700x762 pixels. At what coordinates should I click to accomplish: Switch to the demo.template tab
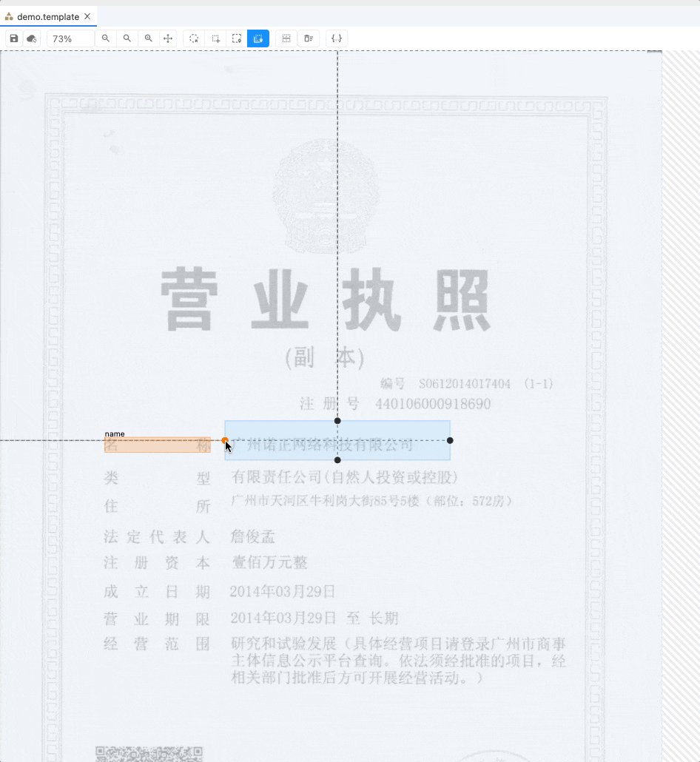[48, 16]
